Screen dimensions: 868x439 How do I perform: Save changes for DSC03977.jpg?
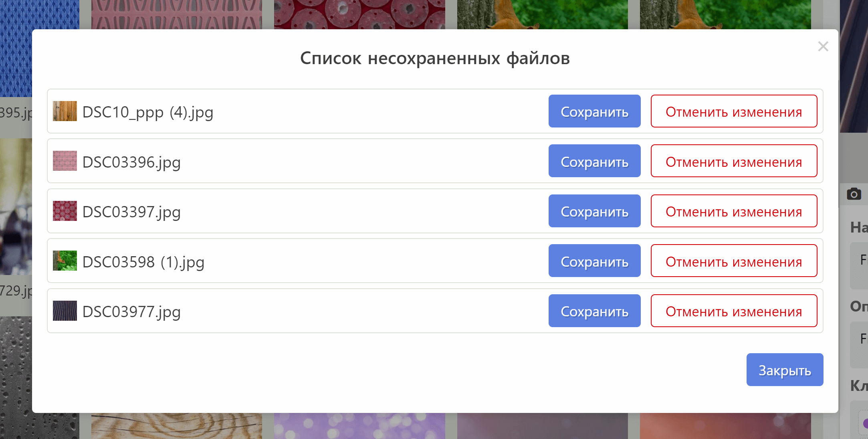click(x=595, y=311)
